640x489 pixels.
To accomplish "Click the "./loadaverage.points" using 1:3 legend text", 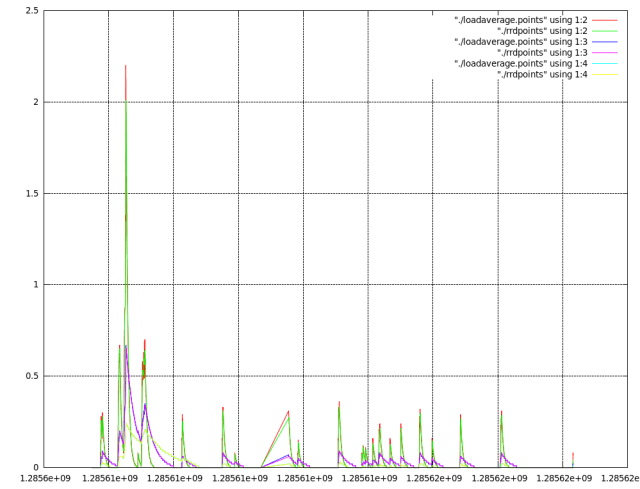I will pos(521,42).
